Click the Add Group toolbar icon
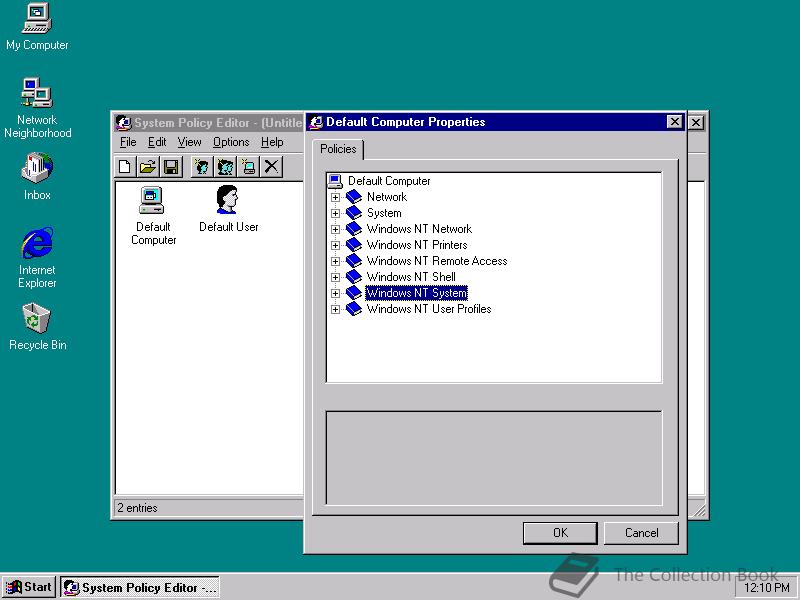The width and height of the screenshot is (800, 600). 225,167
